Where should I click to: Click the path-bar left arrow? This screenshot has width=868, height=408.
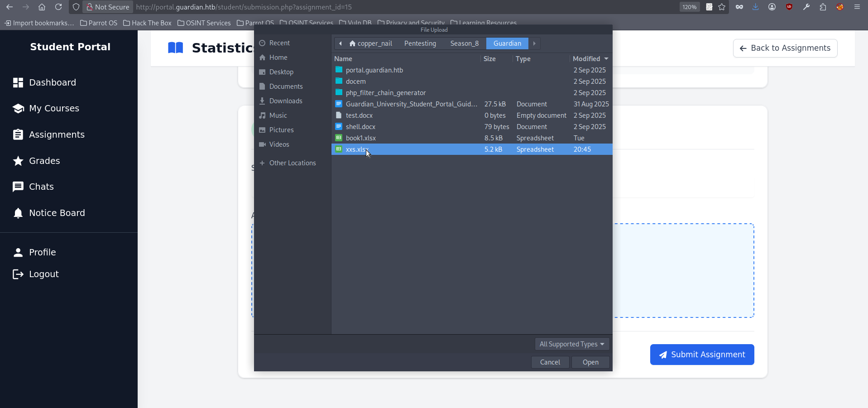[340, 43]
